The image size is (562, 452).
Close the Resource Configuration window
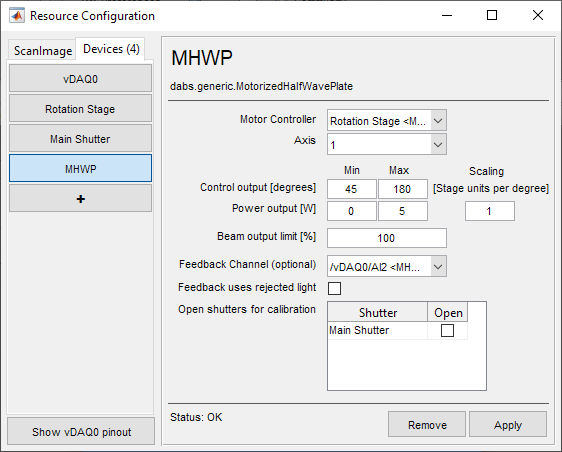click(x=538, y=15)
